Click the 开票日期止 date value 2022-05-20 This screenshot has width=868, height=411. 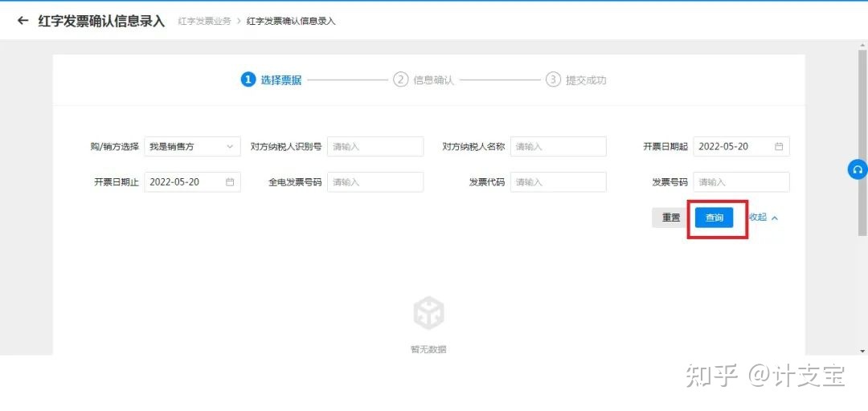[174, 182]
